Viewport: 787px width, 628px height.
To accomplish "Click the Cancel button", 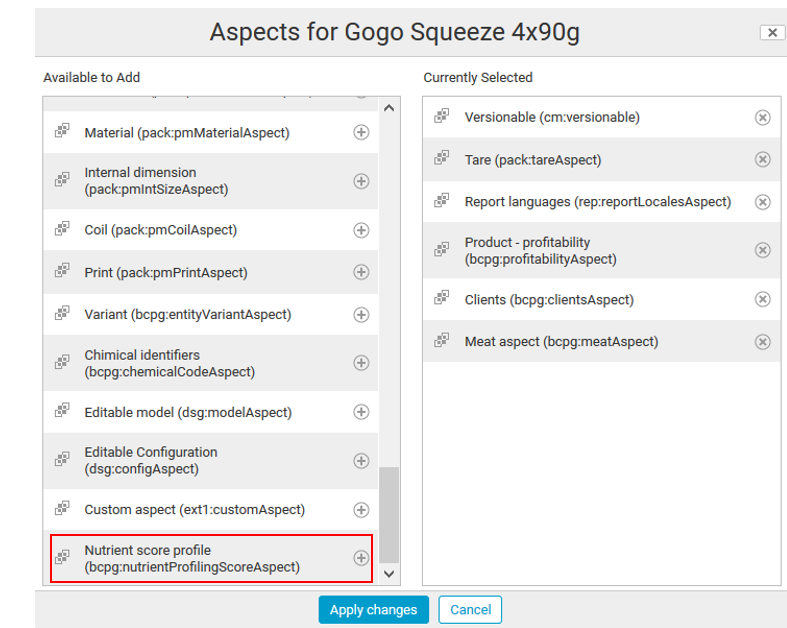I will tap(470, 610).
